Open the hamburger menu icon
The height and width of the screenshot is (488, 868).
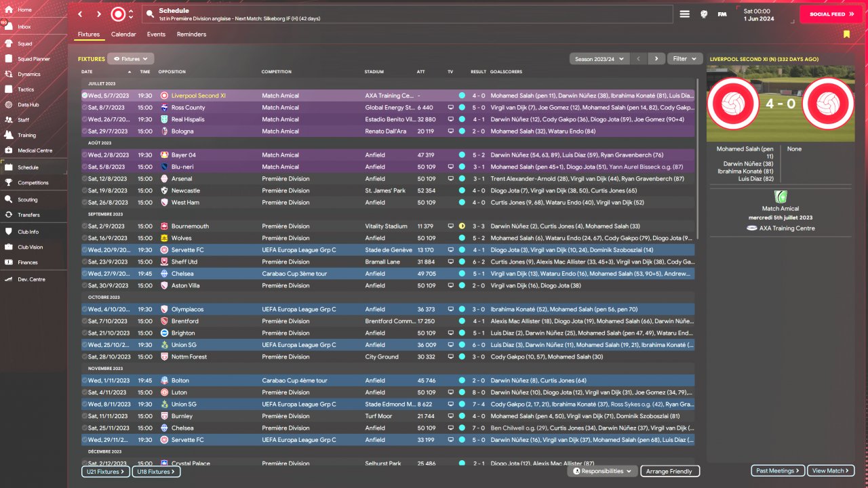click(685, 14)
